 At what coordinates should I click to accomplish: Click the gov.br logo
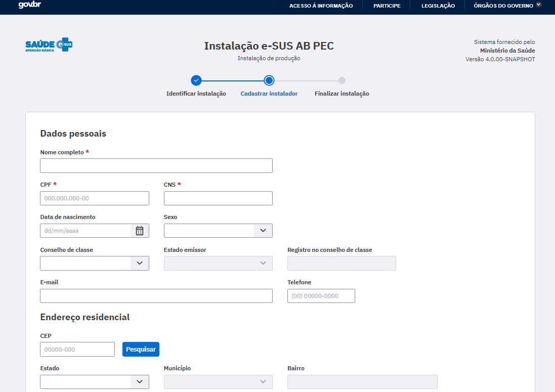click(30, 5)
